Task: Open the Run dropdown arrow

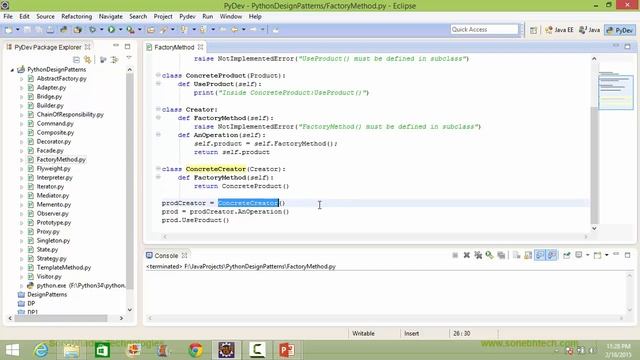Action: [x=120, y=29]
